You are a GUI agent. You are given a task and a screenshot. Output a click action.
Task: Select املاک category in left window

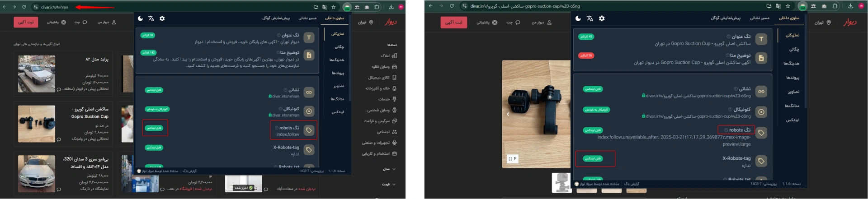tap(388, 56)
